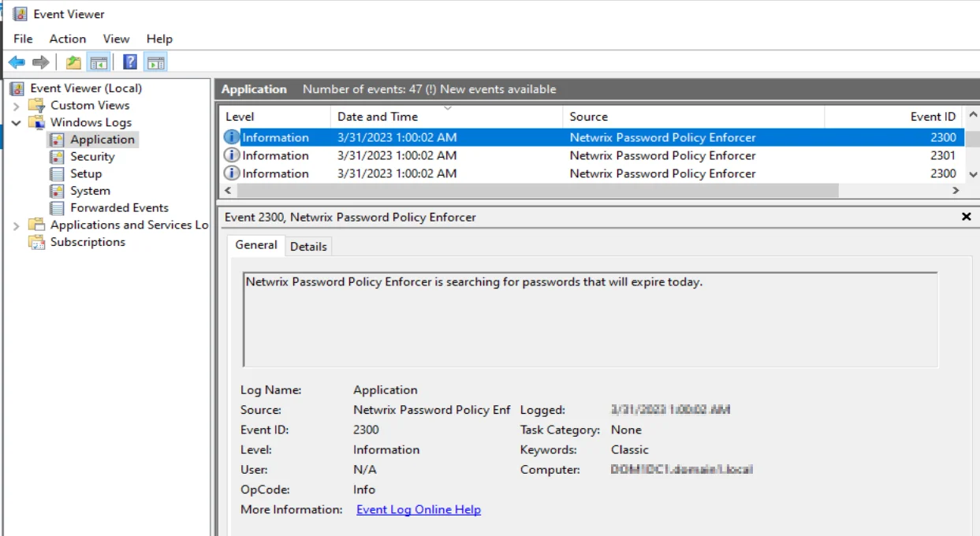Open the Forwarded Events log

pyautogui.click(x=119, y=208)
